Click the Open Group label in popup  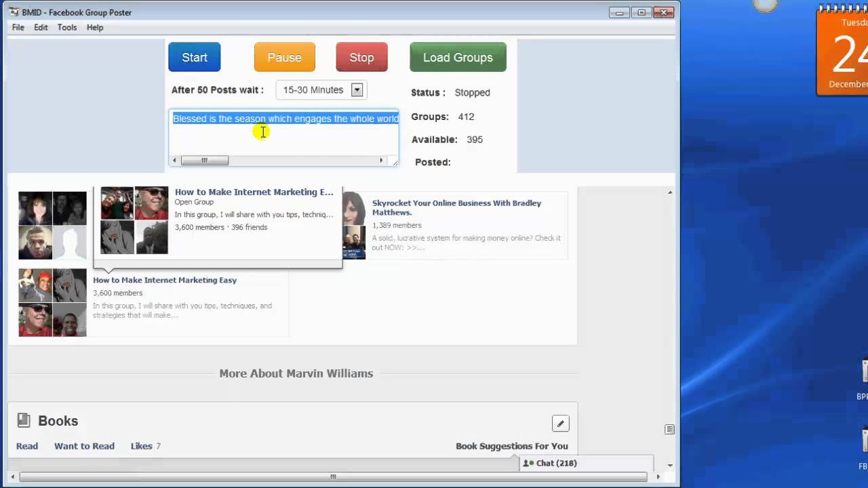tap(194, 202)
